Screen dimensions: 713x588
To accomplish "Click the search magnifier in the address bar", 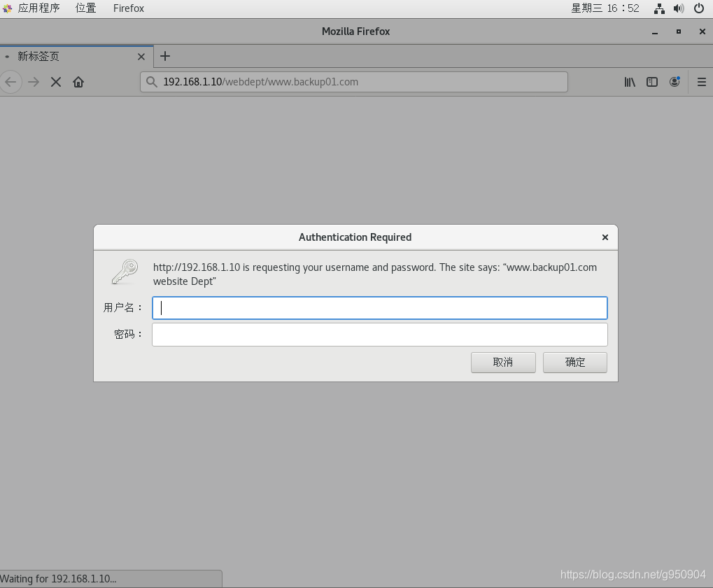I will coord(151,82).
